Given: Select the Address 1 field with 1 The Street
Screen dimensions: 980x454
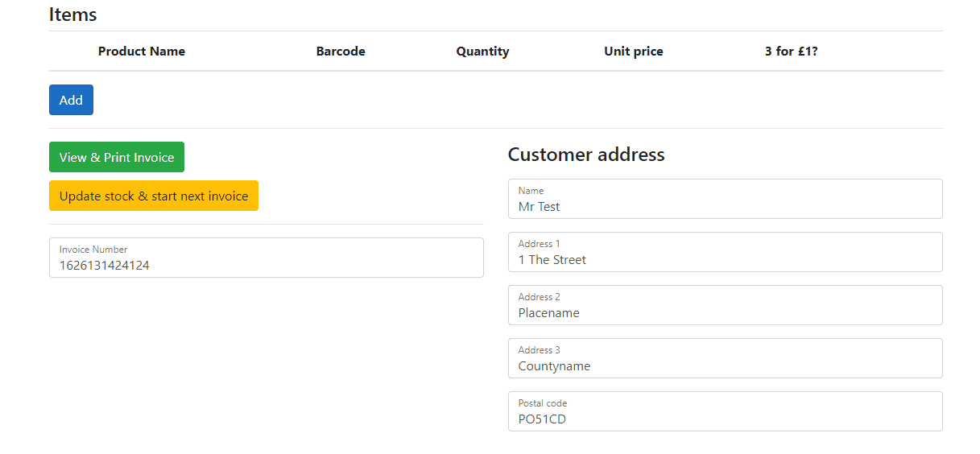Looking at the screenshot, I should [x=725, y=252].
